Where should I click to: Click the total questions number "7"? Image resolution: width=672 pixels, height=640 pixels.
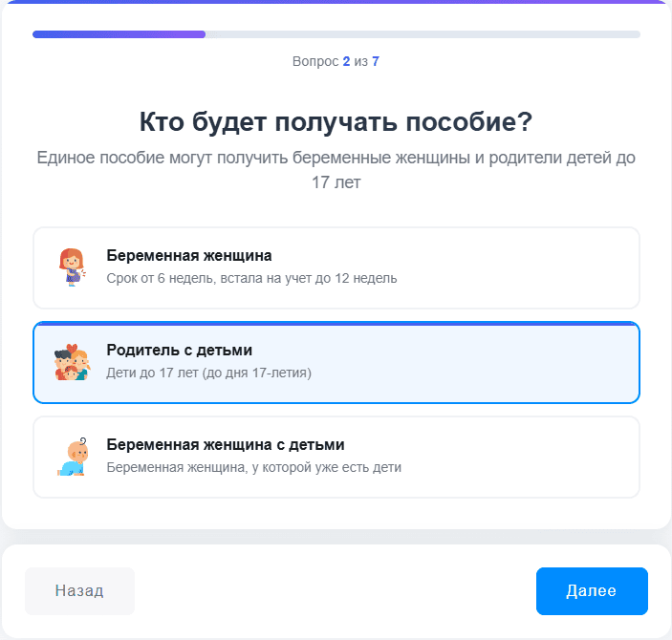376,61
